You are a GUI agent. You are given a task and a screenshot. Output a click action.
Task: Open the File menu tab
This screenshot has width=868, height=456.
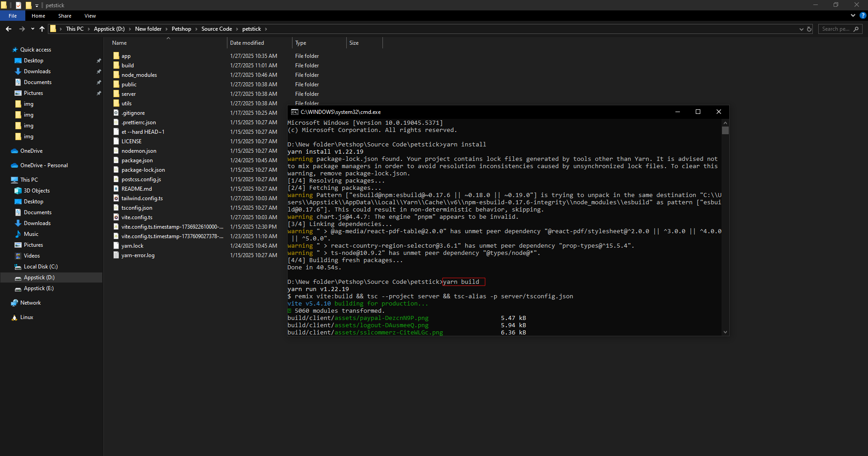13,16
